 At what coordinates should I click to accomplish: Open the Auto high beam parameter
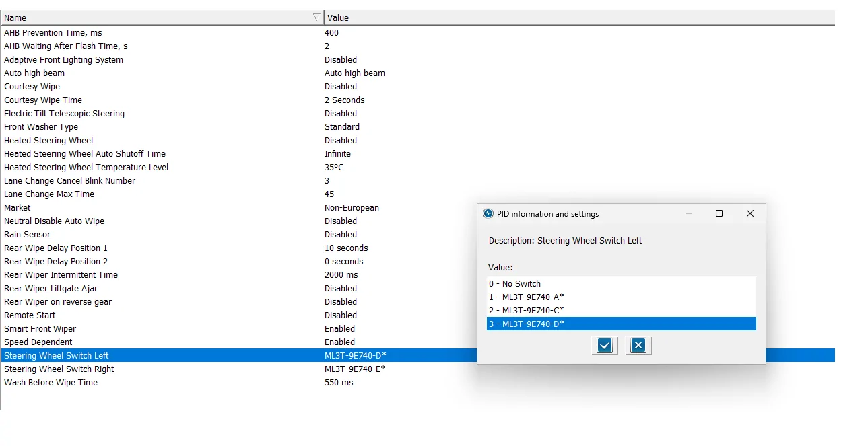(34, 73)
